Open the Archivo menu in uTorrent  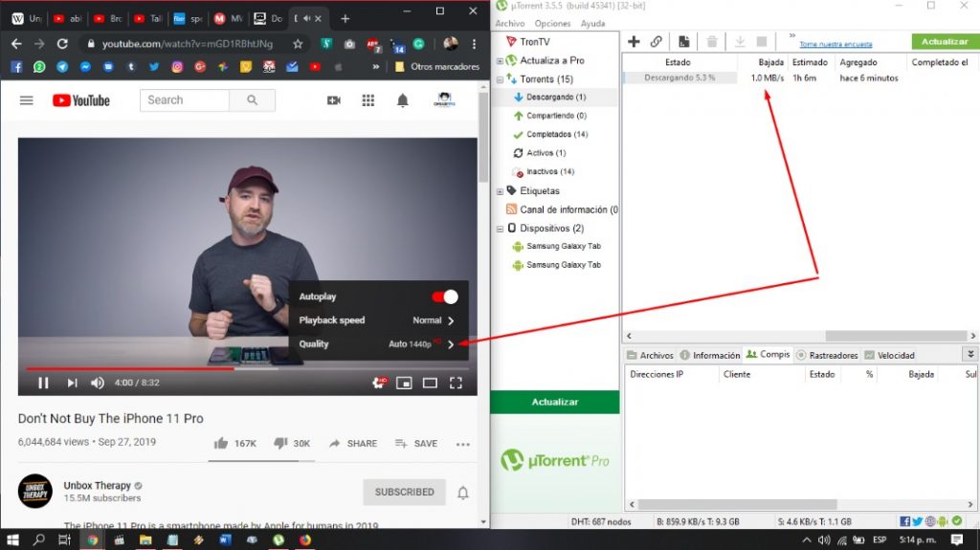[x=510, y=23]
